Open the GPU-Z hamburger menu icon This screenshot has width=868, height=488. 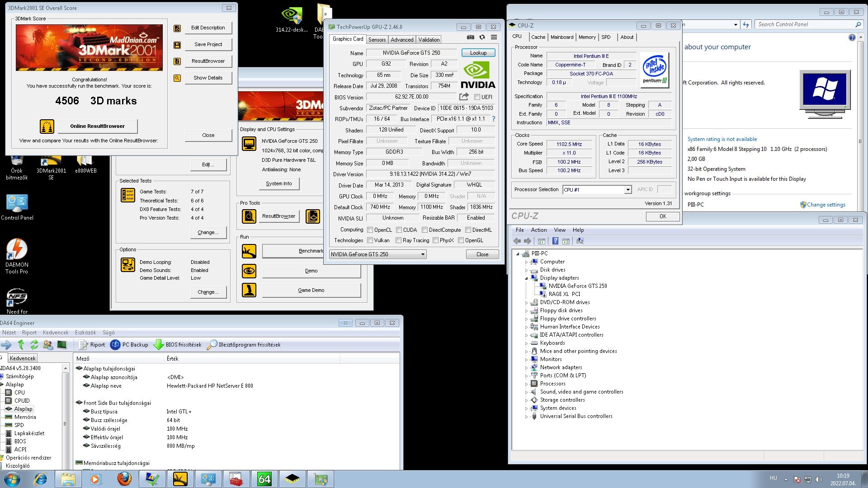[494, 38]
